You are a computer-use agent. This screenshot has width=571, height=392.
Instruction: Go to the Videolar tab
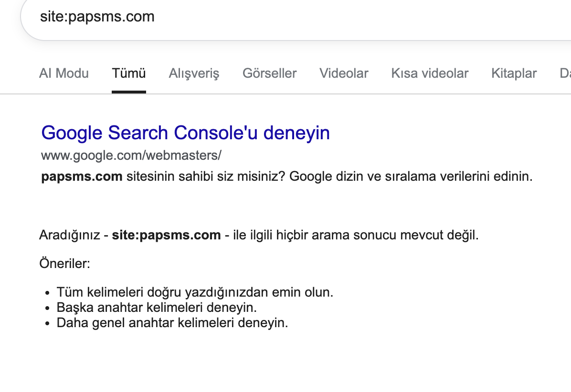[x=344, y=73]
